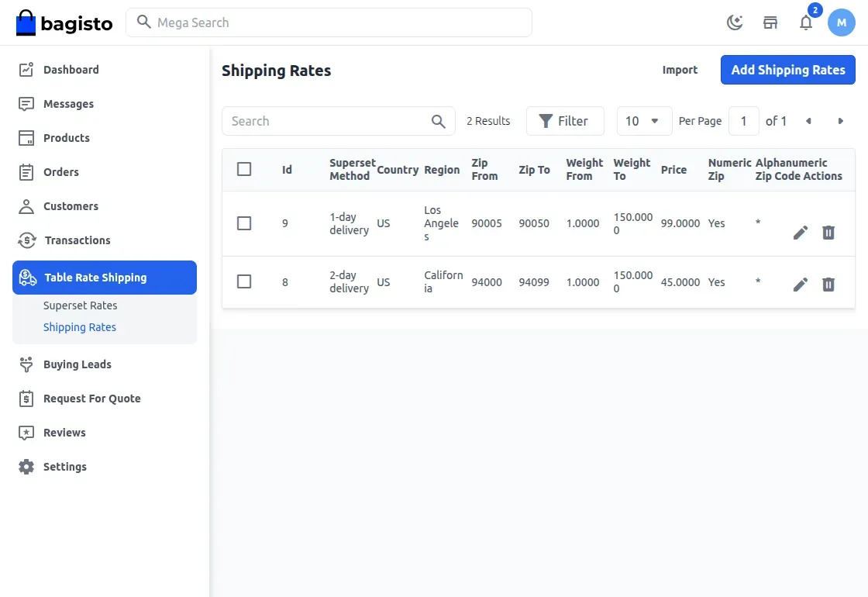Open the Products section
The width and height of the screenshot is (868, 597).
pos(65,137)
